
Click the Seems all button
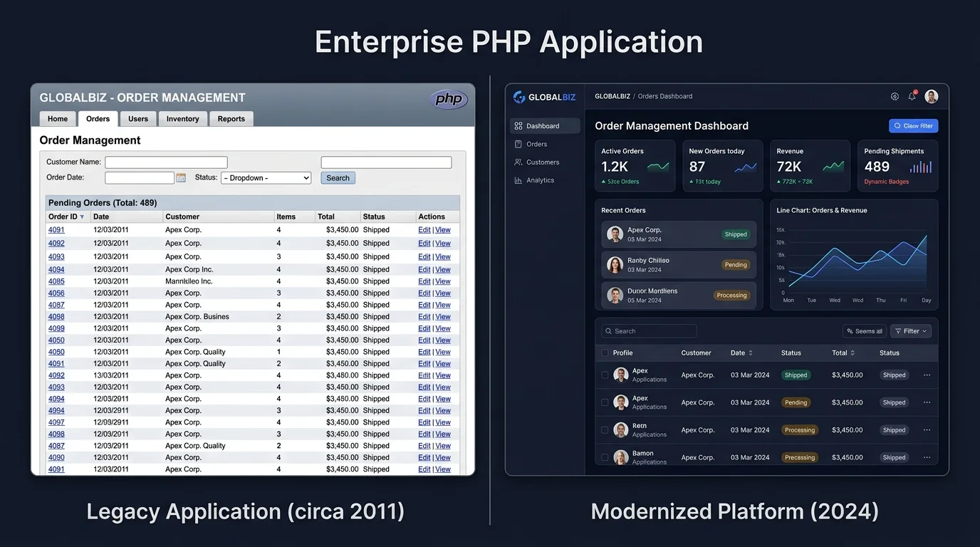click(x=865, y=331)
